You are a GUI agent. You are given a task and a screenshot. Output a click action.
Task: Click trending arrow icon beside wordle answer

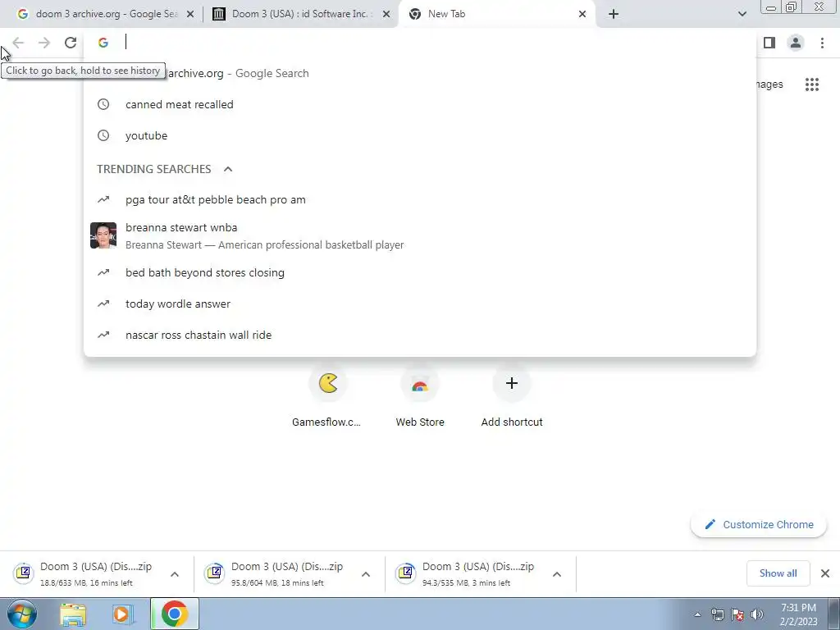click(103, 304)
